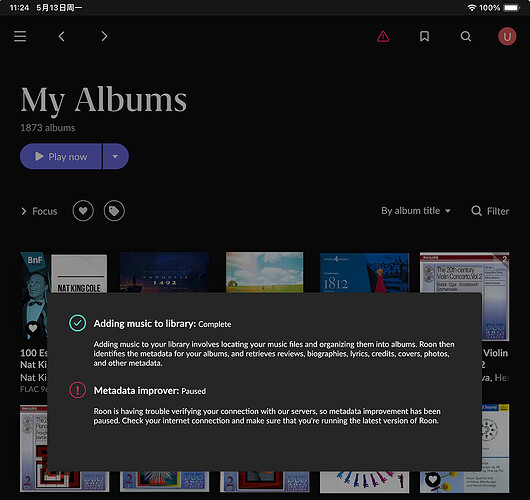Open the user profile avatar U
Image resolution: width=530 pixels, height=500 pixels.
tap(507, 36)
